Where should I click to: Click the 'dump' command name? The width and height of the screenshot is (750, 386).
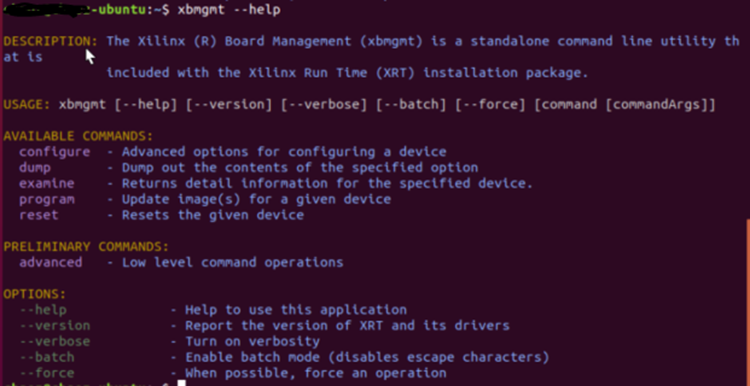click(35, 167)
